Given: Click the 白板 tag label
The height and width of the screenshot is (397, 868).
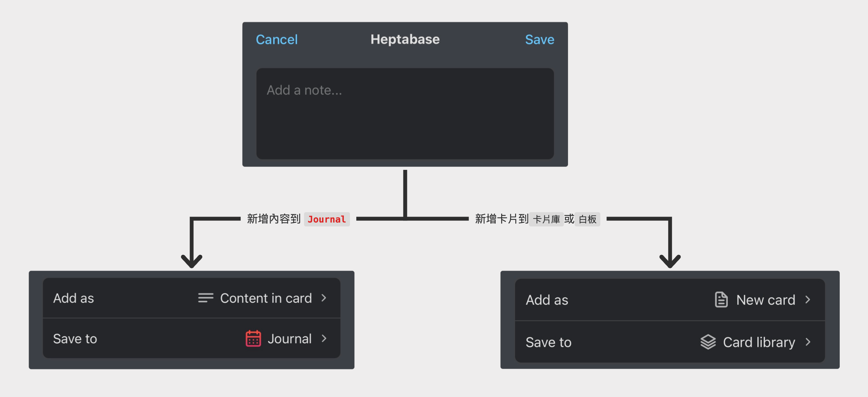Looking at the screenshot, I should [x=587, y=220].
